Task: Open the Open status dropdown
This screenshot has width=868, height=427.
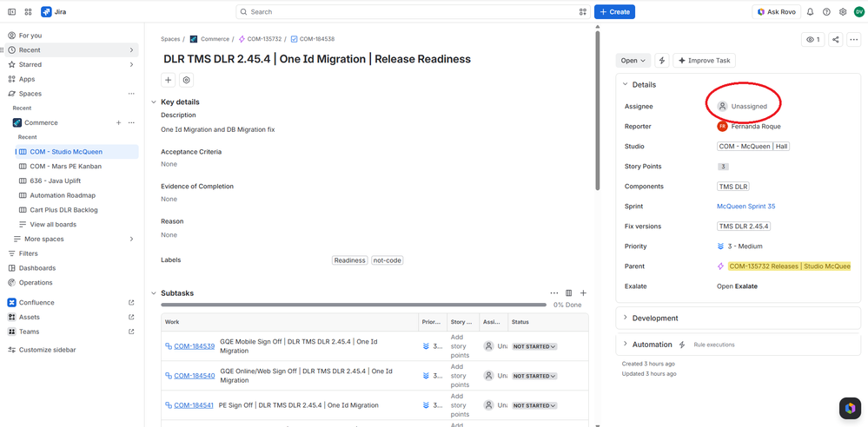Action: coord(633,60)
